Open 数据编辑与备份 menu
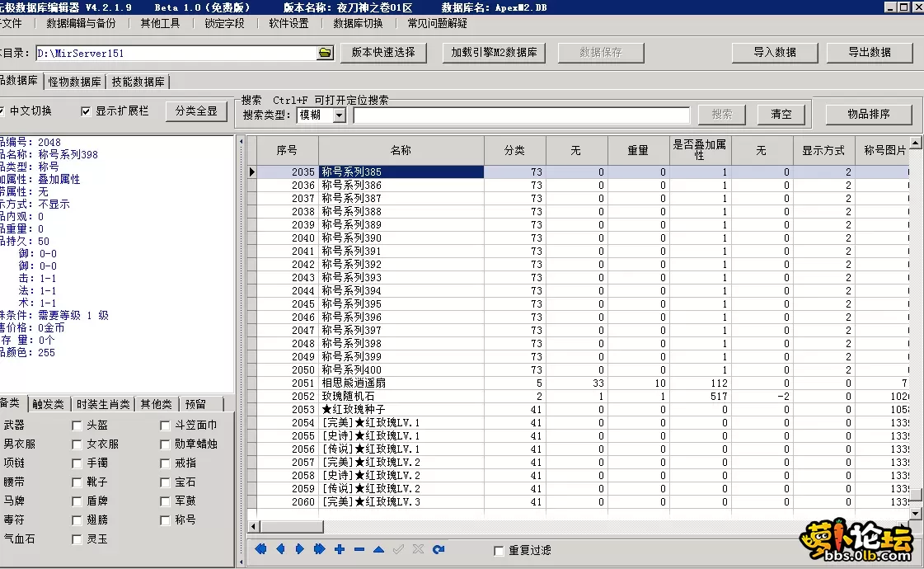 (x=82, y=24)
